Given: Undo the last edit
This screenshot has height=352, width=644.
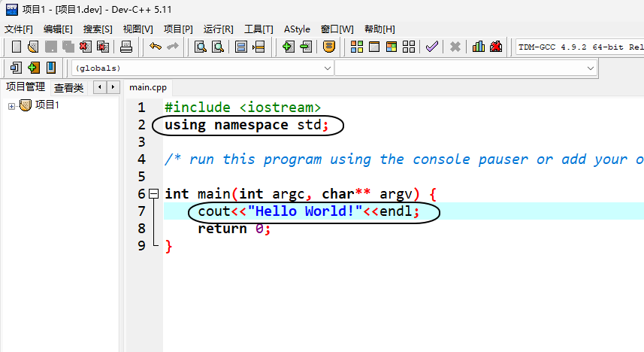Looking at the screenshot, I should 156,47.
